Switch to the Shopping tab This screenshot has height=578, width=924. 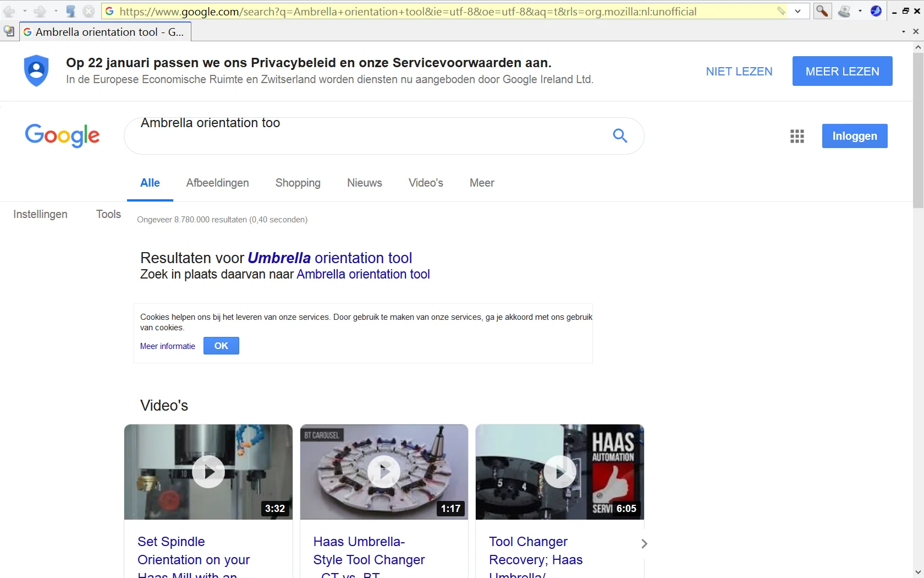coord(298,183)
